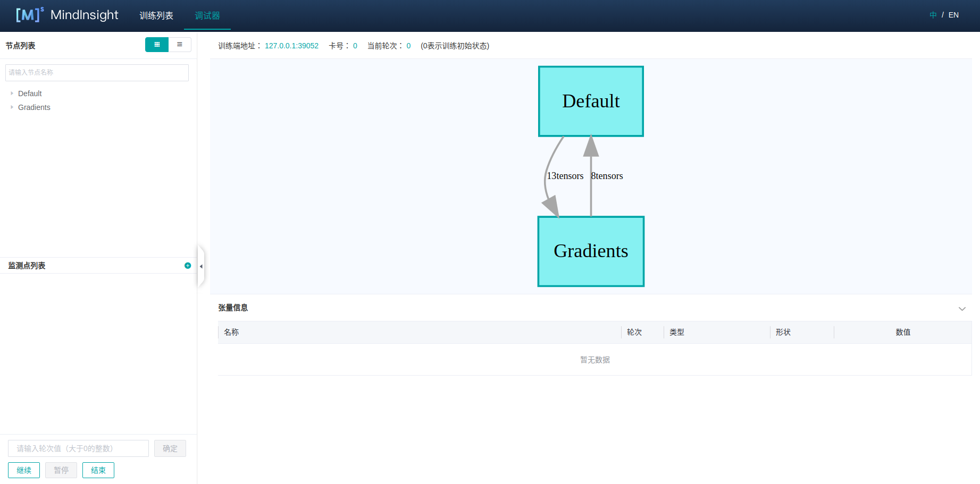Open the 训练列表 tab
980x484 pixels.
(x=156, y=15)
